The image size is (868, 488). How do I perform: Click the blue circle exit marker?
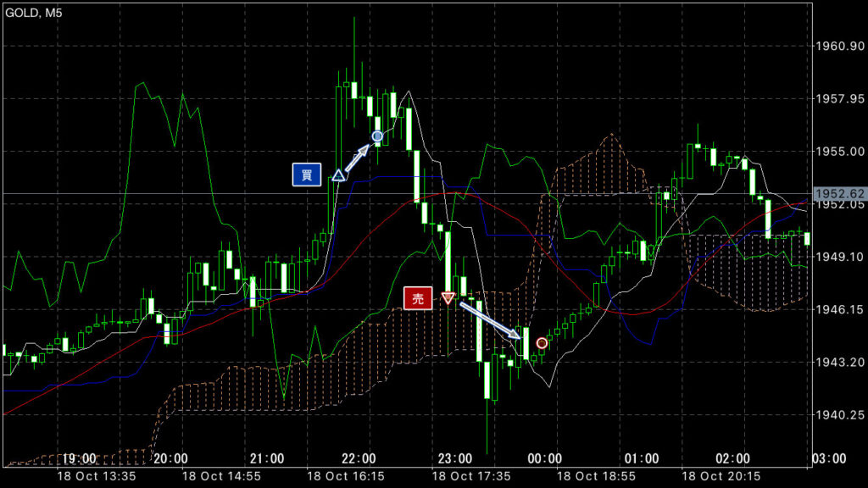pos(377,136)
